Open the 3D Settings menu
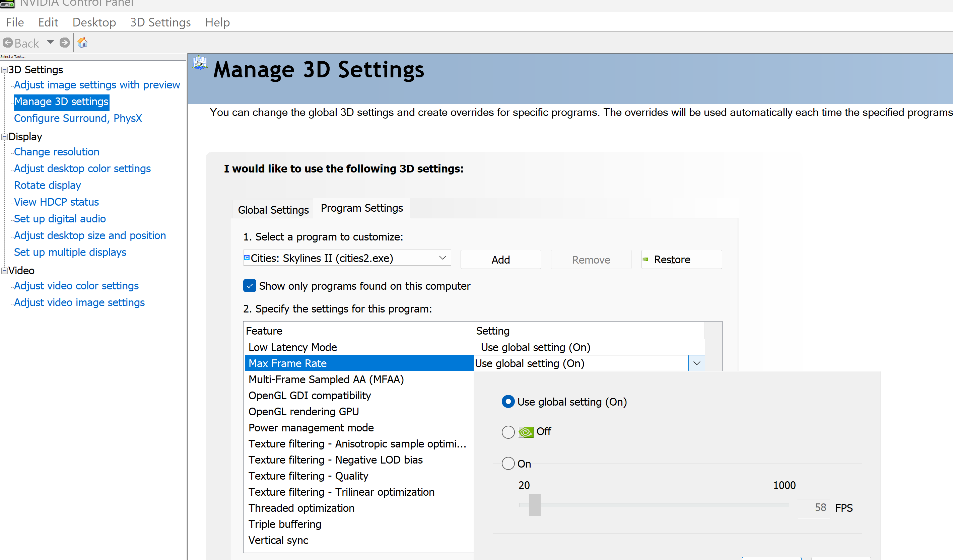The image size is (953, 560). (160, 22)
